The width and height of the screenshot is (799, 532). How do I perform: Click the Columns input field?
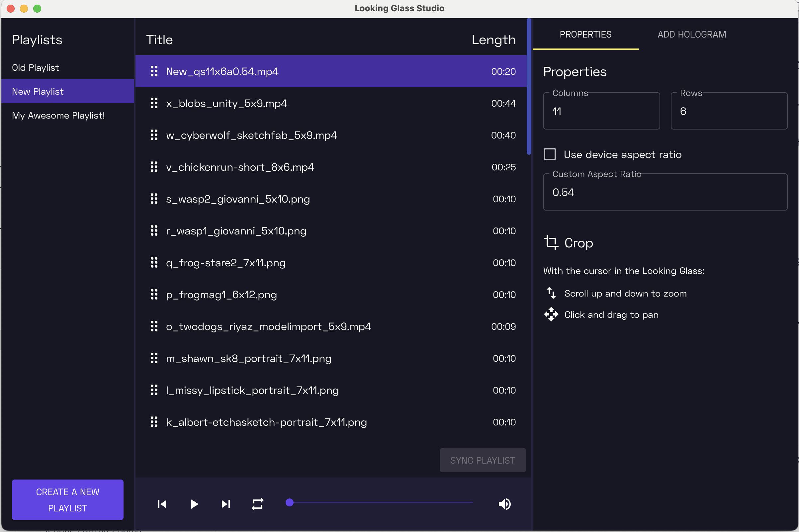pos(601,111)
